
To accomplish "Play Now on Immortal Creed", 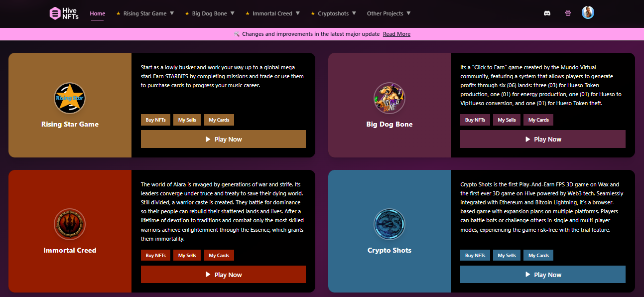I will [223, 275].
